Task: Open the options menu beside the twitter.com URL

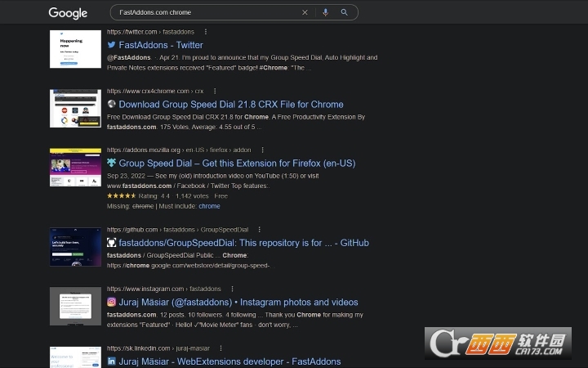Action: coord(206,32)
